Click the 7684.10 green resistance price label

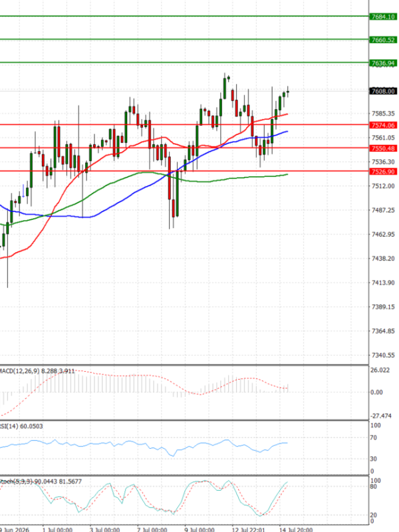coord(383,17)
